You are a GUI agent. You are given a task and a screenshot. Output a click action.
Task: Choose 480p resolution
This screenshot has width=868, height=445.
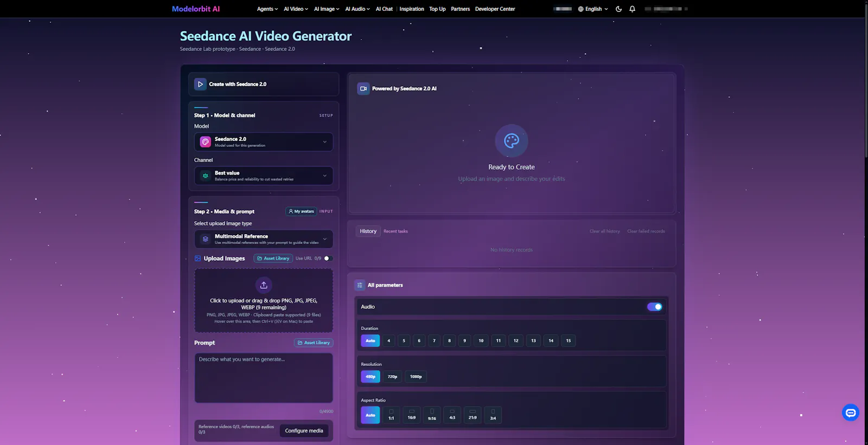click(x=371, y=377)
